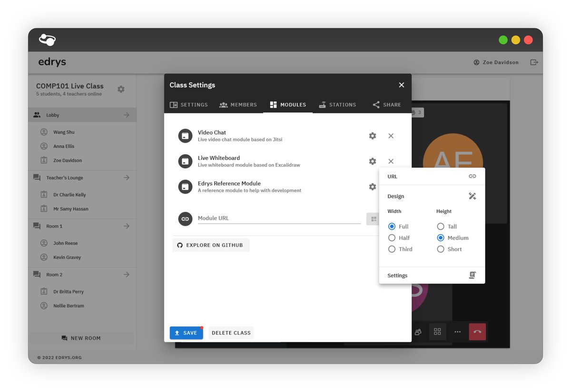
Task: Close the Class Settings dialog
Action: [x=401, y=85]
